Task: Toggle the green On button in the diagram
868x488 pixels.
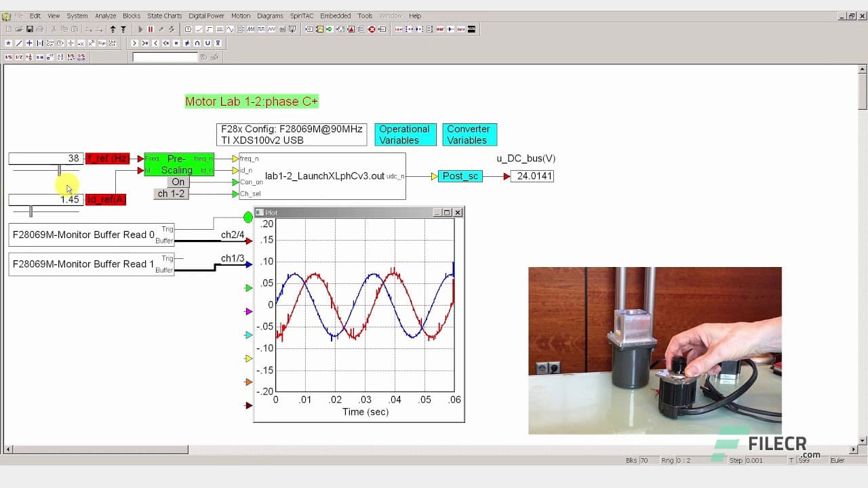Action: [x=178, y=182]
